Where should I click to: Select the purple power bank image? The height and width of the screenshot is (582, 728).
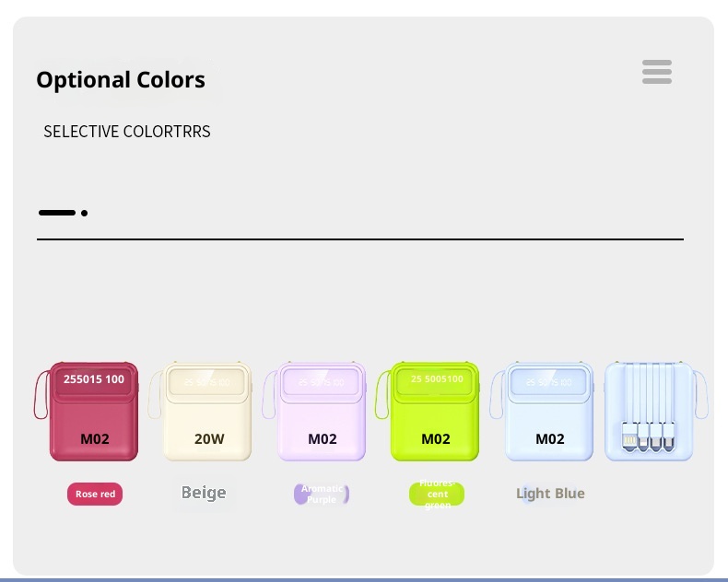pyautogui.click(x=322, y=412)
